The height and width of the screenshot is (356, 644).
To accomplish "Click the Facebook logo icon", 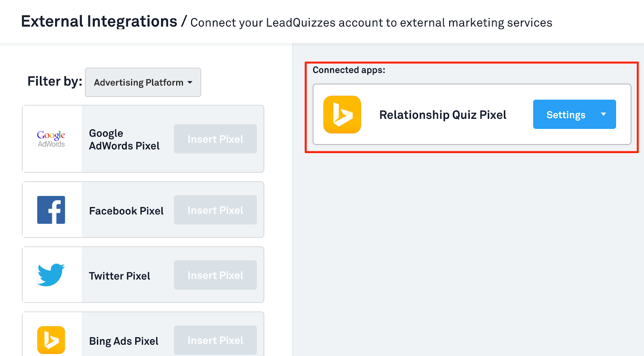I will point(51,210).
